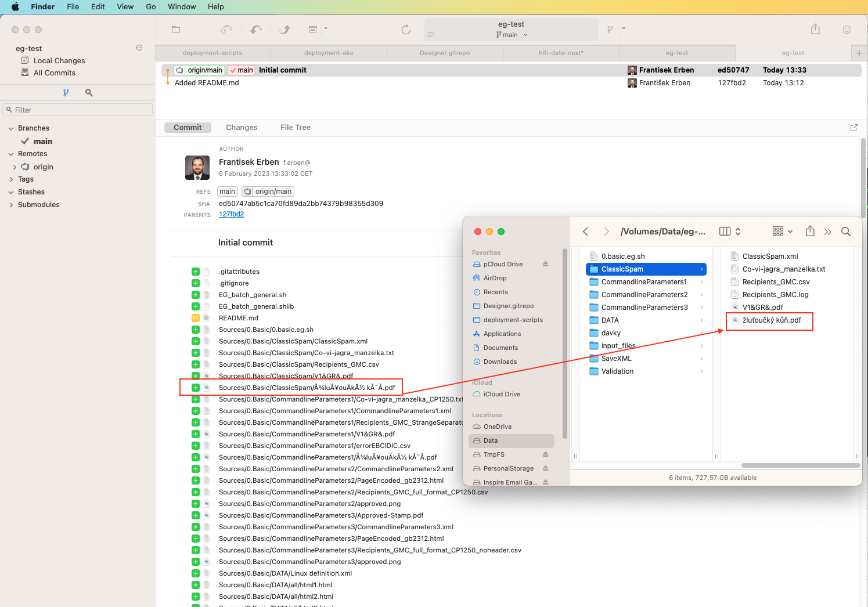This screenshot has width=868, height=607.
Task: Select the checked main branch
Action: pyautogui.click(x=44, y=141)
